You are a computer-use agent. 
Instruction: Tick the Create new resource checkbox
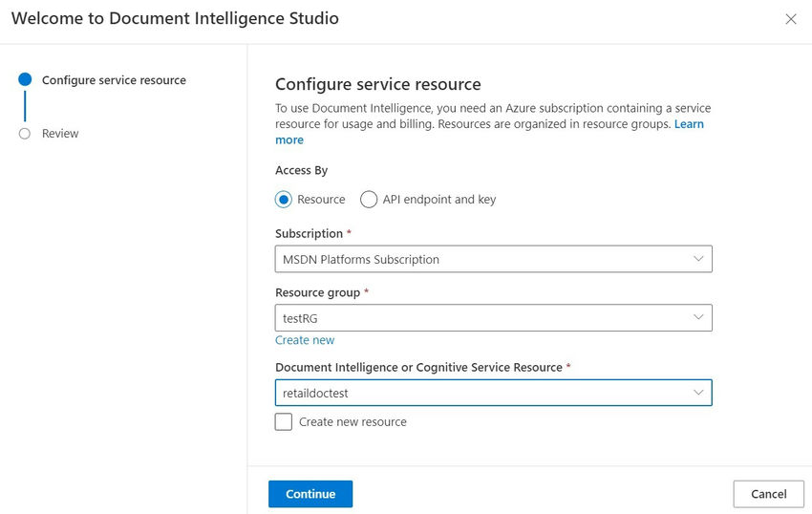click(x=284, y=421)
